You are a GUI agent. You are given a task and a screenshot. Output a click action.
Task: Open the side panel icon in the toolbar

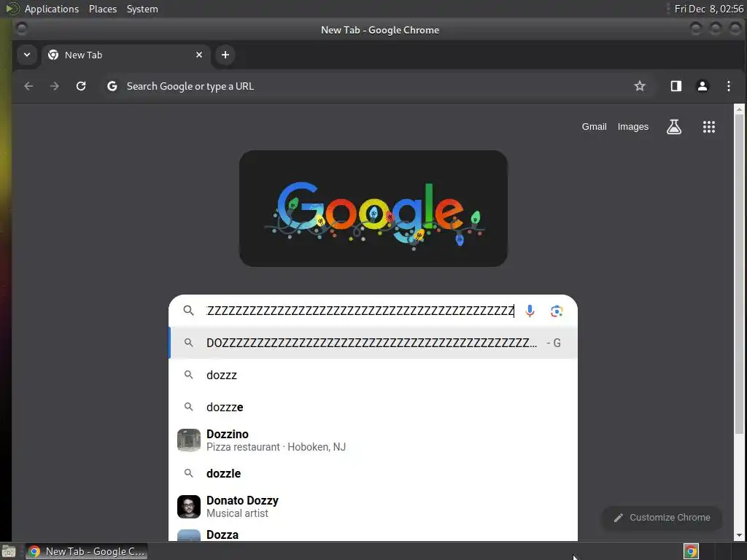point(676,86)
